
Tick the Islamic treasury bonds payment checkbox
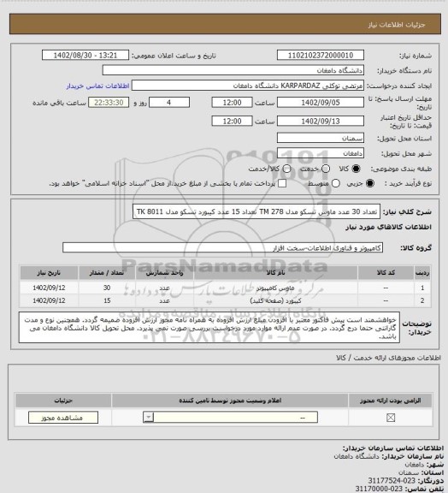(x=282, y=183)
